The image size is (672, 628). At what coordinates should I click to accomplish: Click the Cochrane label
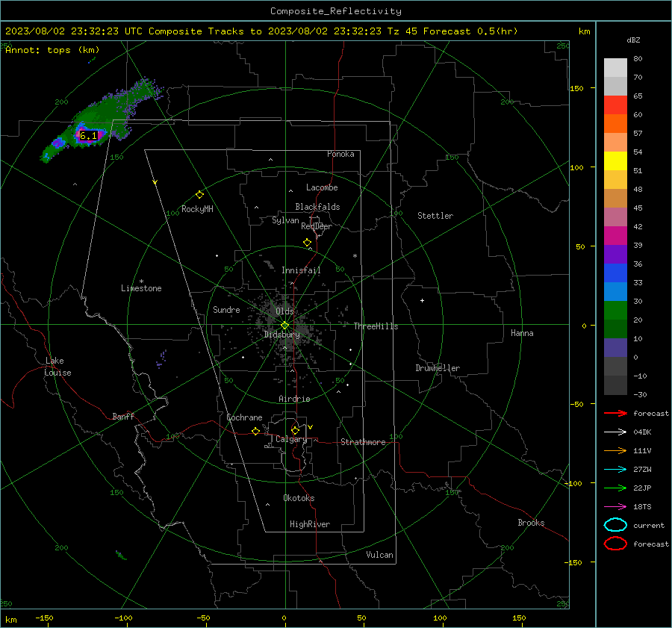click(244, 417)
